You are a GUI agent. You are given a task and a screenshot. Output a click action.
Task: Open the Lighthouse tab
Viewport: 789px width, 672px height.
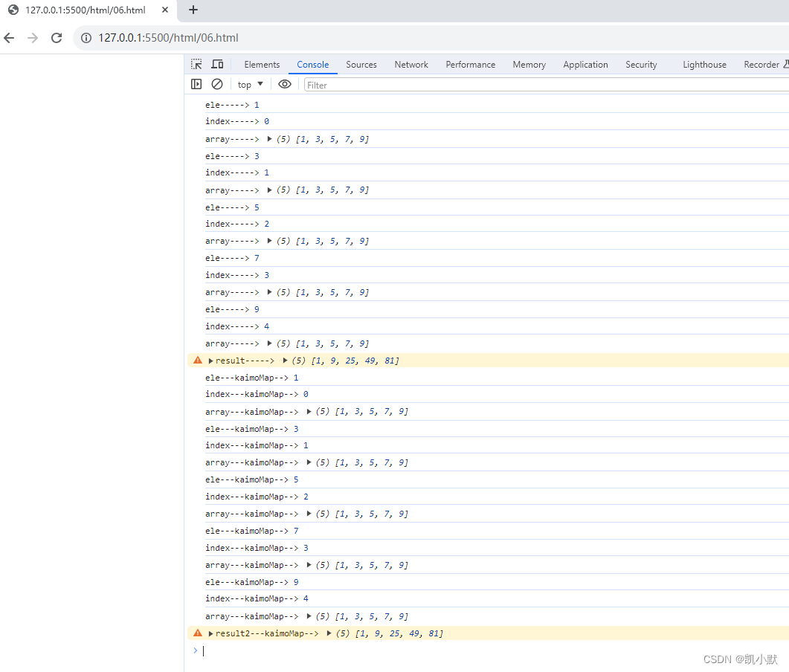click(x=704, y=65)
